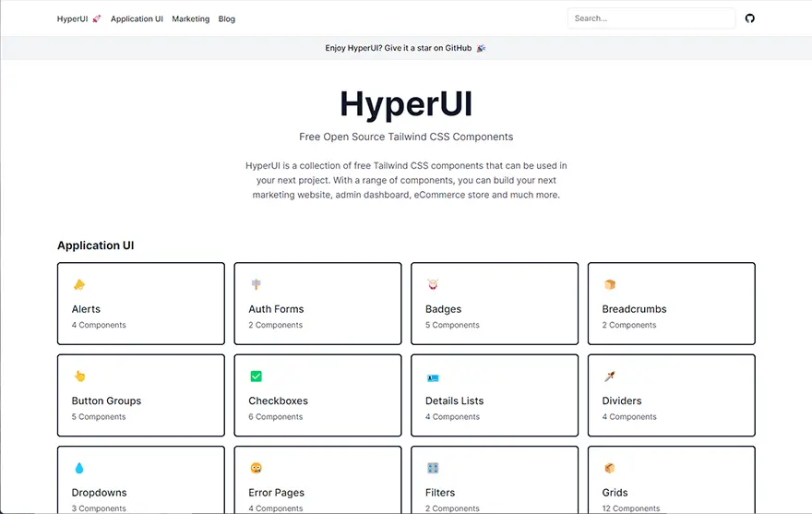Click the box icon on Breadcrumbs card

[x=610, y=284]
